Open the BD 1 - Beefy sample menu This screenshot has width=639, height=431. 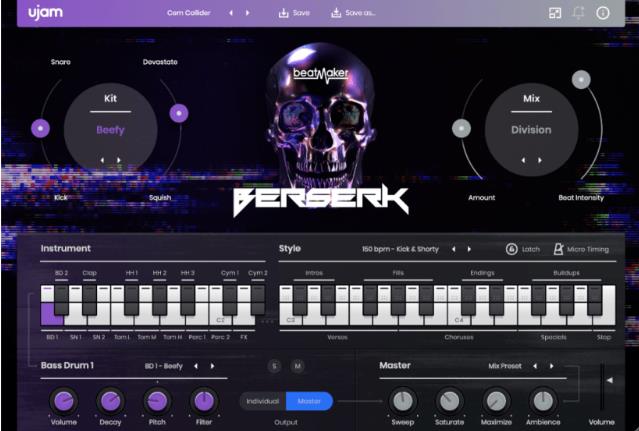[163, 366]
